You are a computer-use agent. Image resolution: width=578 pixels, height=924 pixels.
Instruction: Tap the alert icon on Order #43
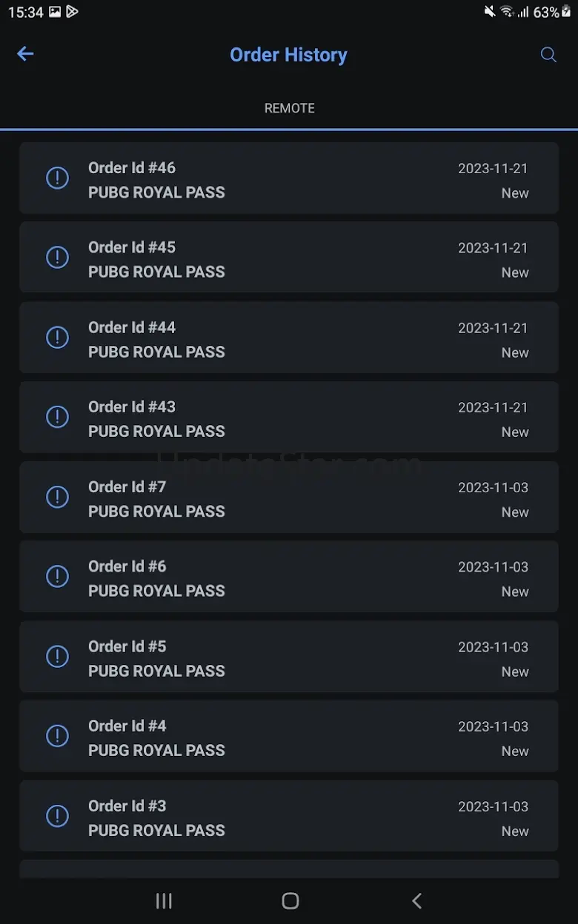pos(57,417)
